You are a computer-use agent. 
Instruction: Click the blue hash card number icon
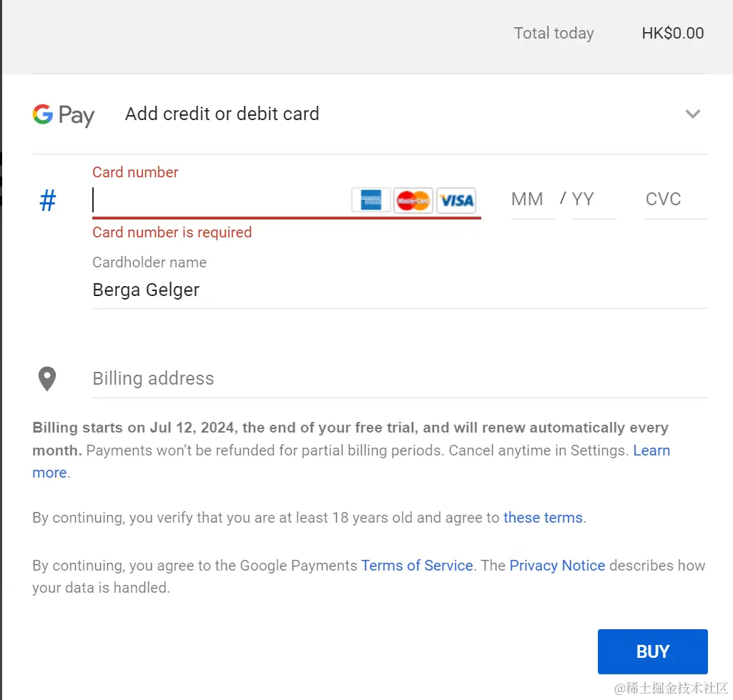(x=47, y=201)
